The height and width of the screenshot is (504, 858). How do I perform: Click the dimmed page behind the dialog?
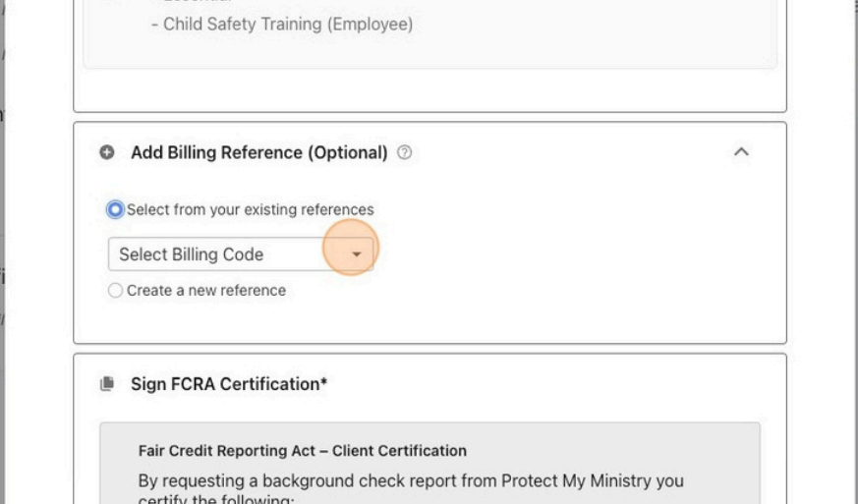(823, 252)
